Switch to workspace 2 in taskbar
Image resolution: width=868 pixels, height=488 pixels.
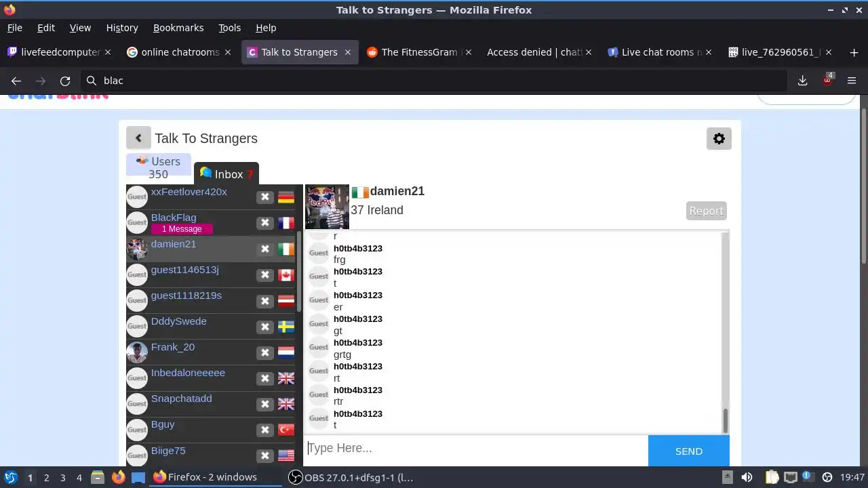(46, 477)
